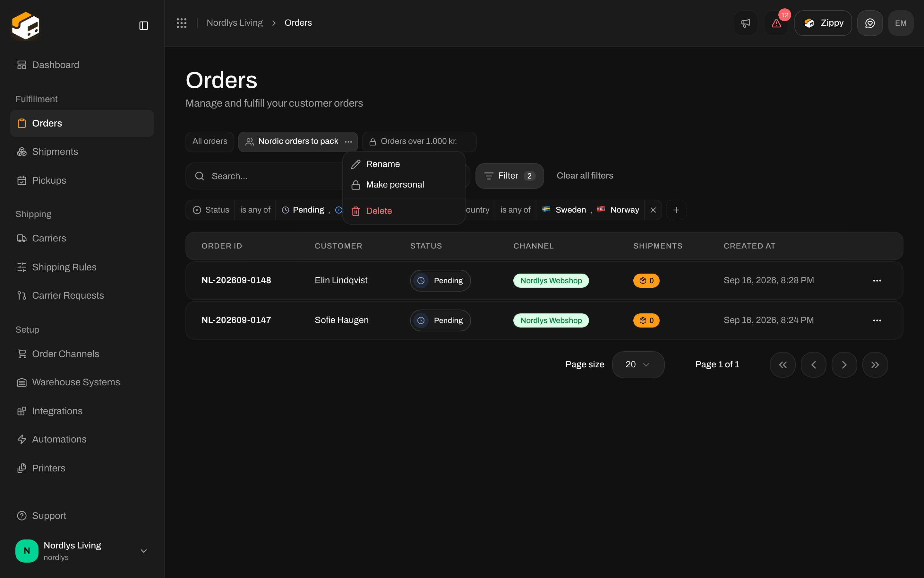Click Pending status badge for Sofie Haugen
Viewport: 924px width, 578px height.
[x=440, y=320]
